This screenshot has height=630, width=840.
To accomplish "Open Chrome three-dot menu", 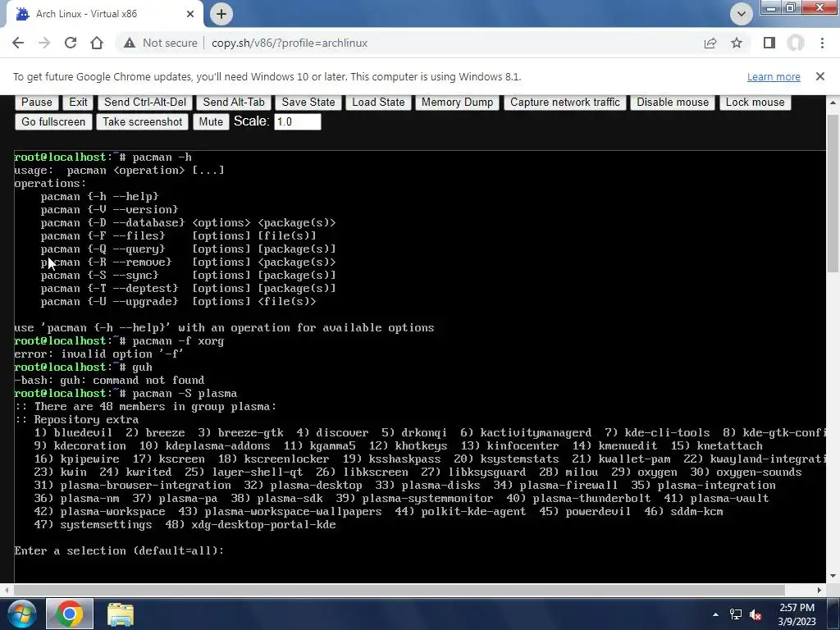I will tap(822, 43).
